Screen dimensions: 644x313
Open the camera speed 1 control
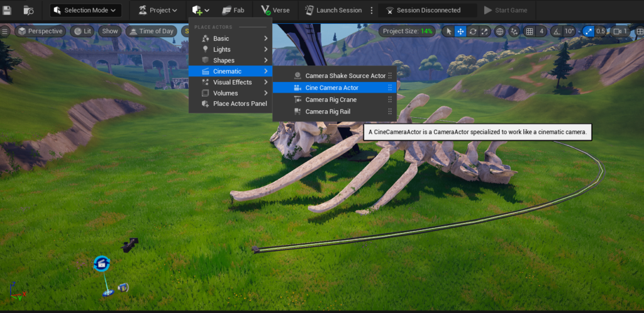[x=619, y=31]
